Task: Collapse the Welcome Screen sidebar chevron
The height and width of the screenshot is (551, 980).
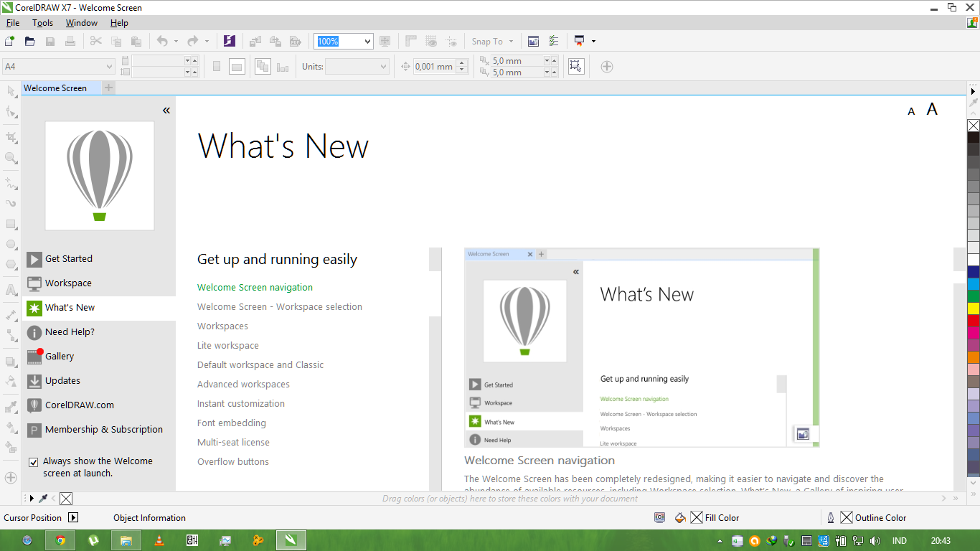Action: tap(166, 110)
